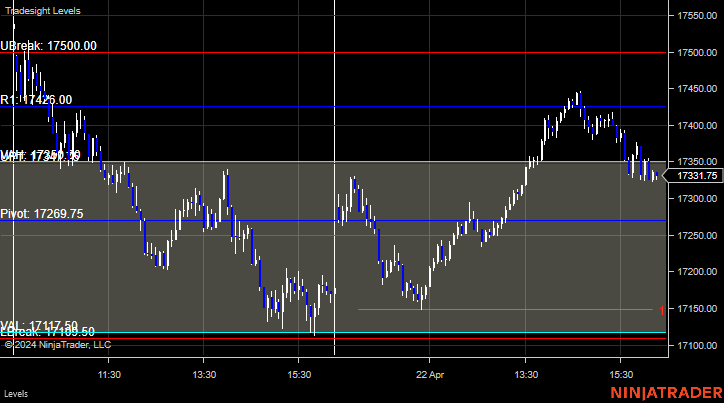Click the 17550.00 price axis label
The height and width of the screenshot is (403, 724).
(x=697, y=16)
